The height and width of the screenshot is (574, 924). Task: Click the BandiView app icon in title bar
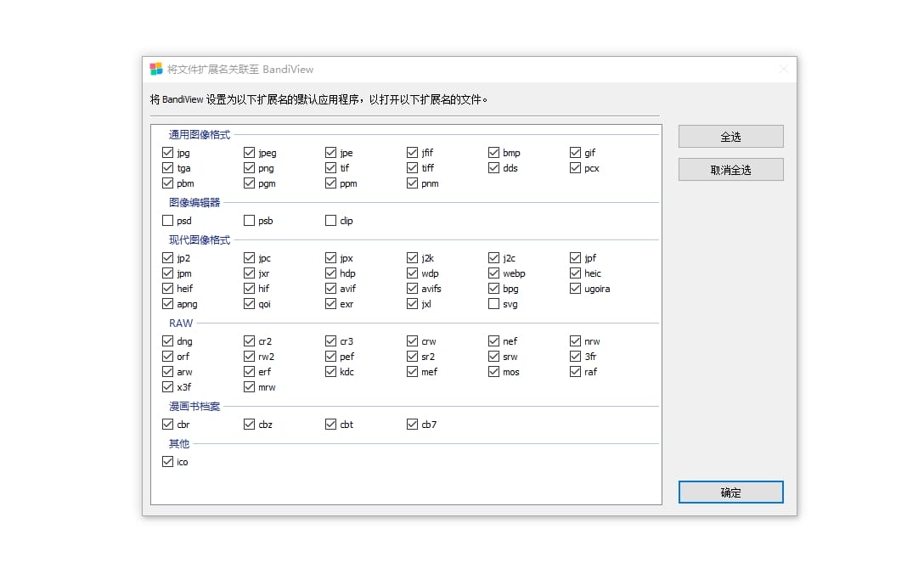pyautogui.click(x=156, y=69)
